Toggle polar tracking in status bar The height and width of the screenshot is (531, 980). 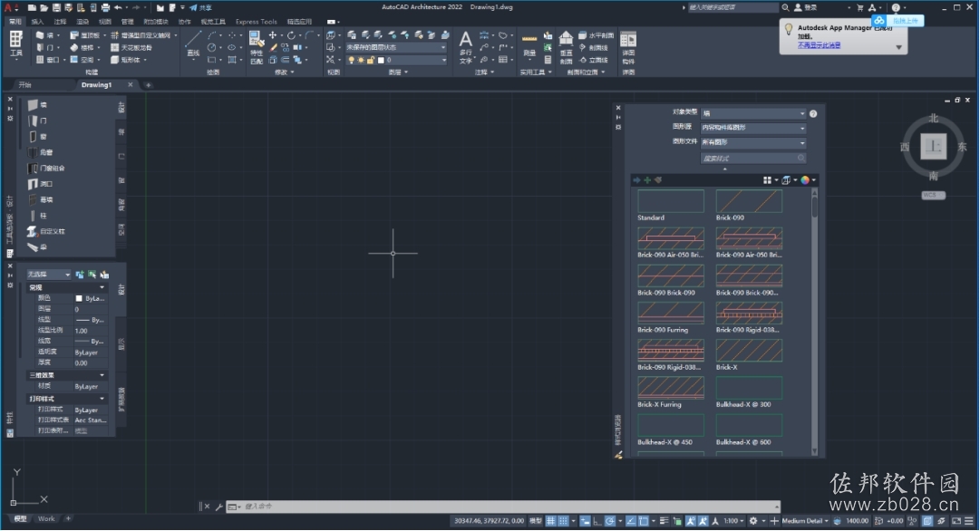(x=609, y=520)
